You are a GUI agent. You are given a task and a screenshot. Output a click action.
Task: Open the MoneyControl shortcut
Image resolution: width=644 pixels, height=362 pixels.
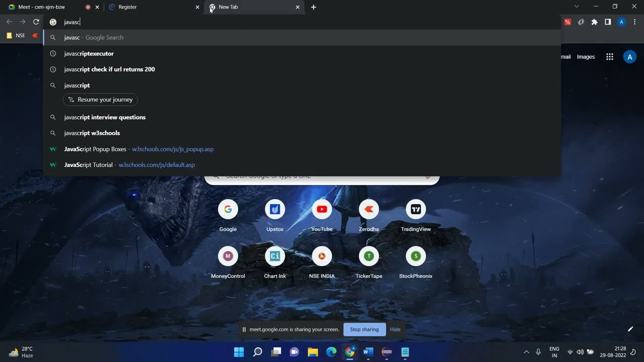pos(228,262)
